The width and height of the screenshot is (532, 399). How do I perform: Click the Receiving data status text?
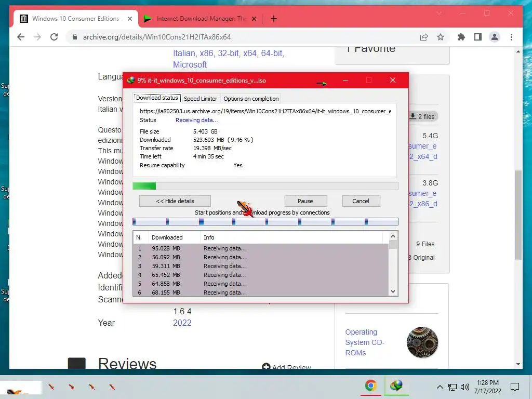point(197,120)
